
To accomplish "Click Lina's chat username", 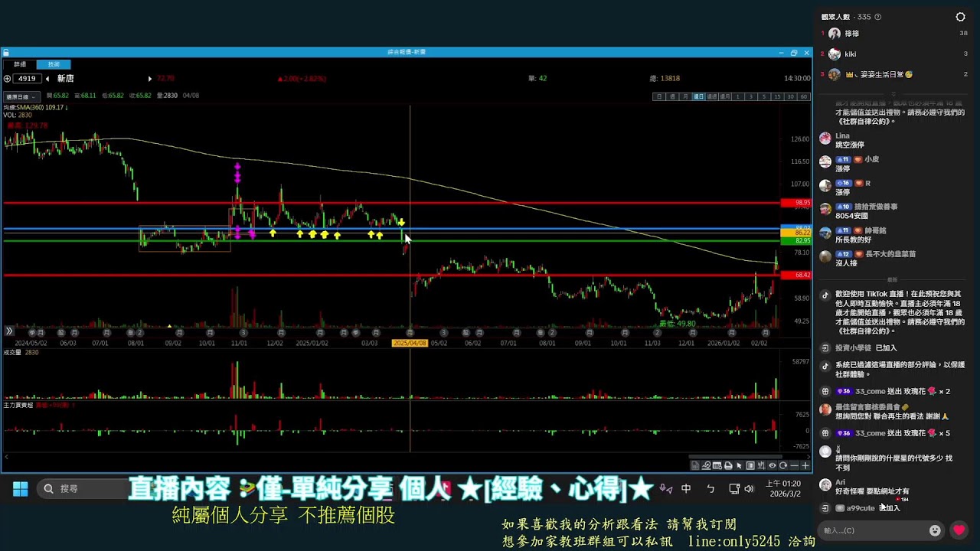I will click(x=842, y=135).
